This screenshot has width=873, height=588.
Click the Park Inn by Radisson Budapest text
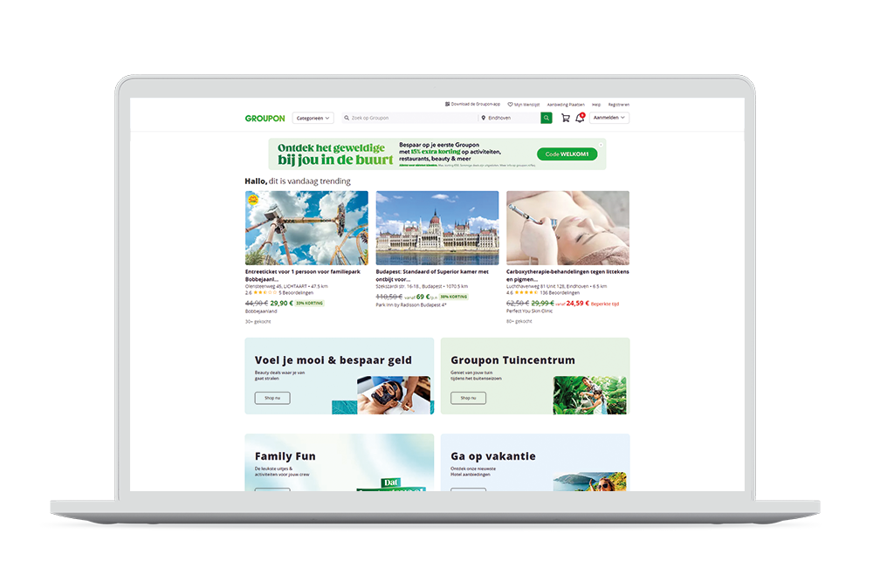(x=411, y=304)
